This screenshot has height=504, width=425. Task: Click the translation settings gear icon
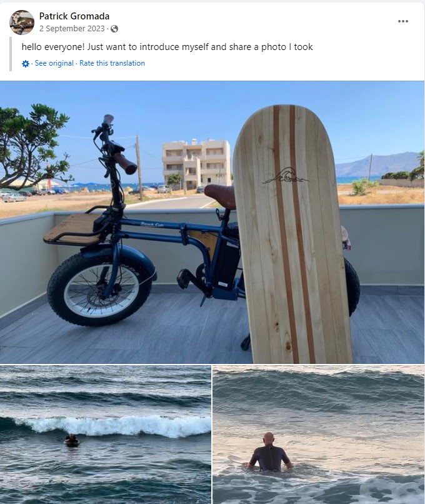tap(26, 64)
